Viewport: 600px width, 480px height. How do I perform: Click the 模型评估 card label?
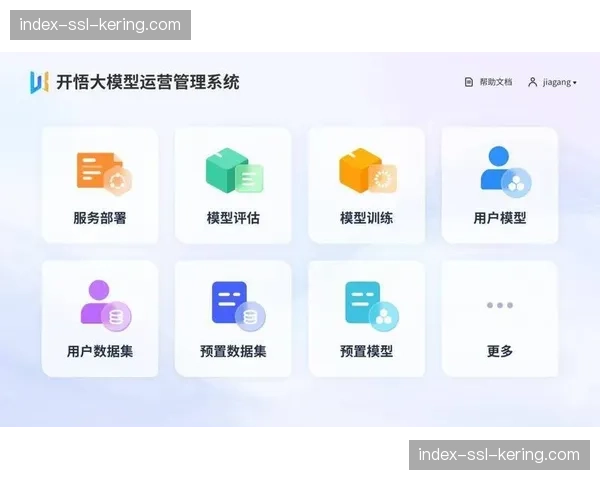233,218
